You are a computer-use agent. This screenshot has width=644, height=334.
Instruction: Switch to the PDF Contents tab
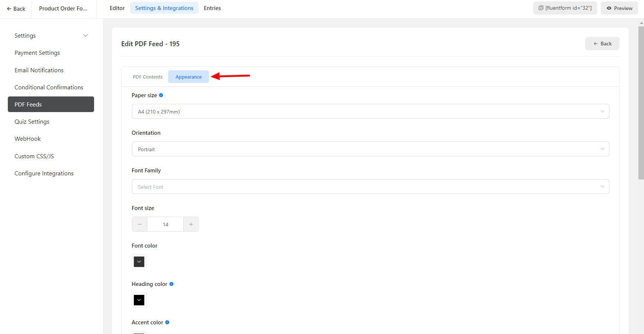[x=148, y=77]
